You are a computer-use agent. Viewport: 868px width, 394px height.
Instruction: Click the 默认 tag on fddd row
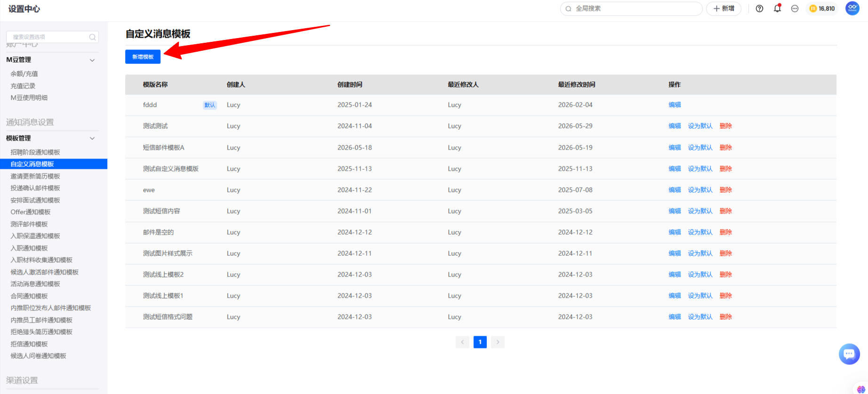[x=209, y=105]
